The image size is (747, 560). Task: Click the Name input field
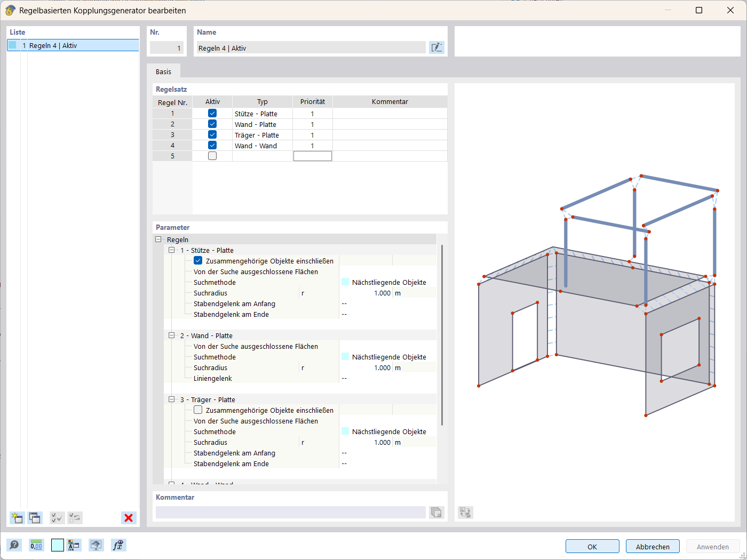point(311,48)
